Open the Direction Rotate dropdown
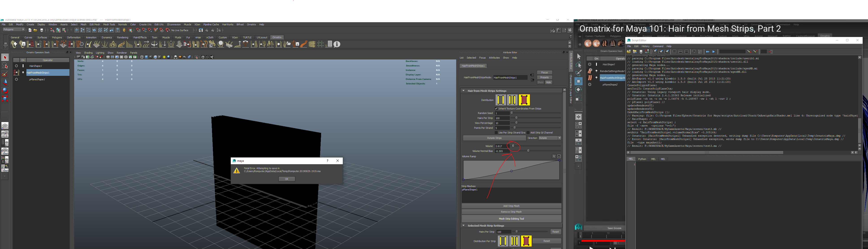Image resolution: width=868 pixels, height=249 pixels. click(x=550, y=138)
